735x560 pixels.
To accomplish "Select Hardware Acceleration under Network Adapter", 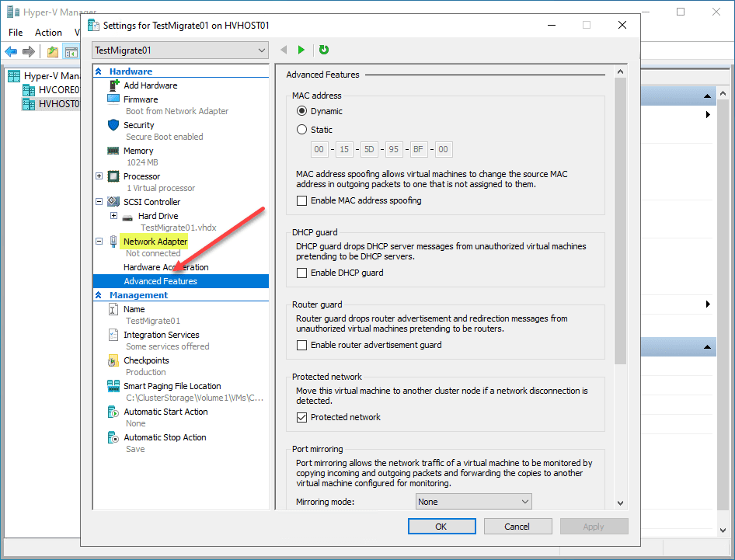I will [166, 267].
